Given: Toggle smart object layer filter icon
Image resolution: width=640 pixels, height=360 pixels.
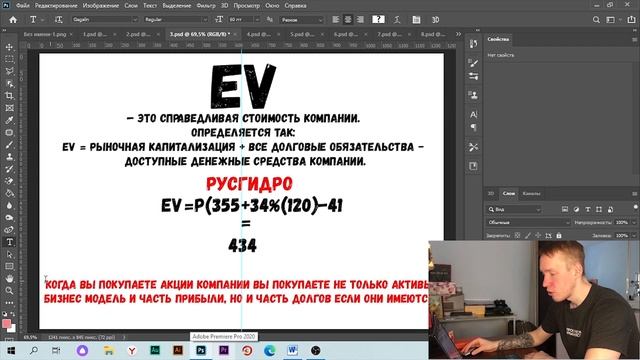Looking at the screenshot, I should pos(610,209).
